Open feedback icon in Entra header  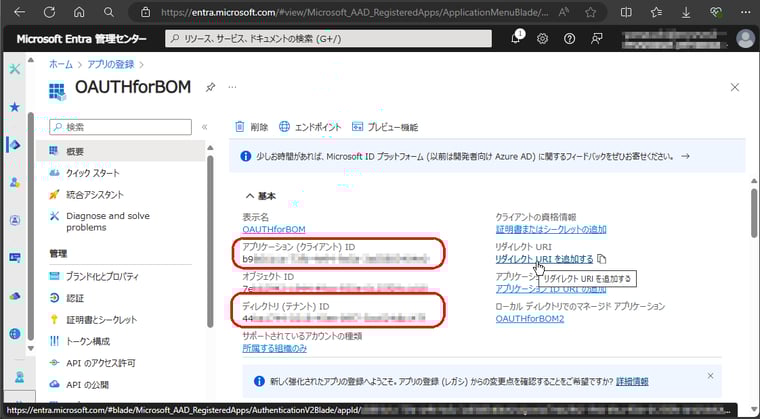(597, 39)
